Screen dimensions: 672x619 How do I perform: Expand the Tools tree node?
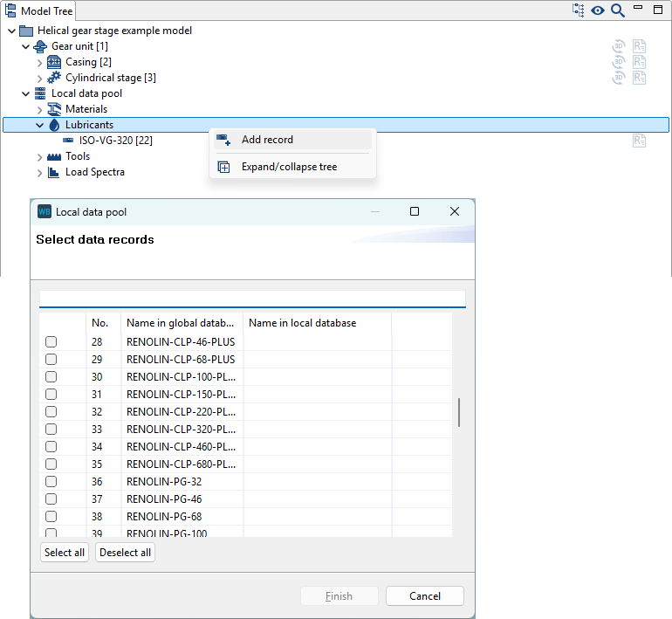(x=39, y=156)
